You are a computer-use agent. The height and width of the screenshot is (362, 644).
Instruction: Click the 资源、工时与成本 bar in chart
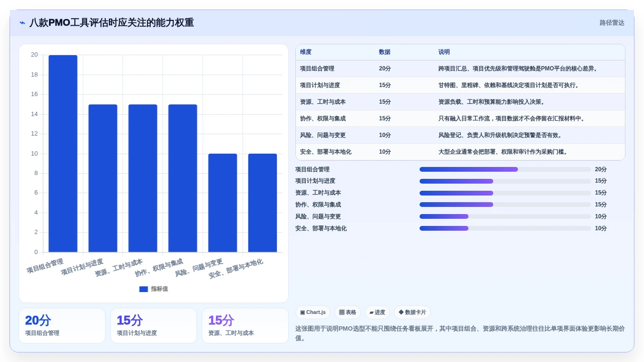(143, 178)
